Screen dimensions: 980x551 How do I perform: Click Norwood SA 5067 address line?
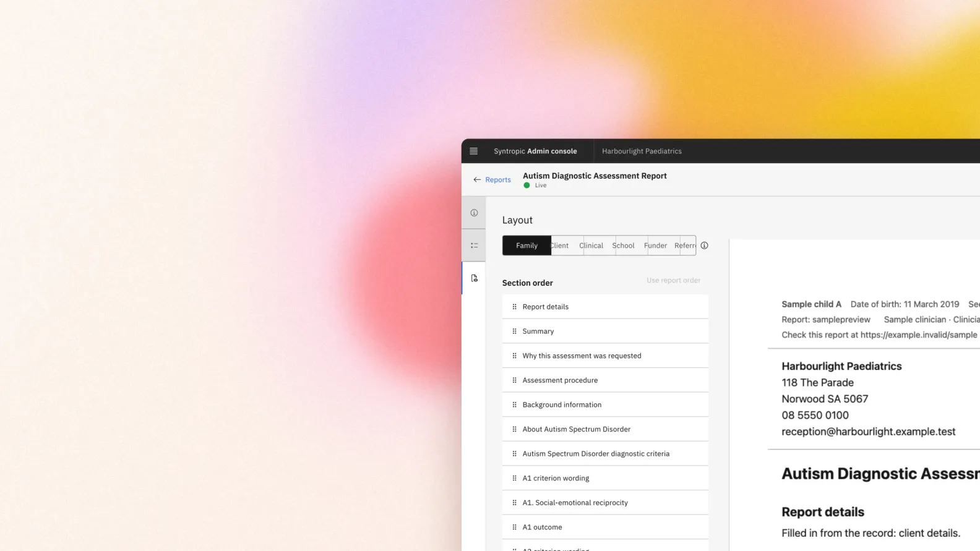click(825, 399)
